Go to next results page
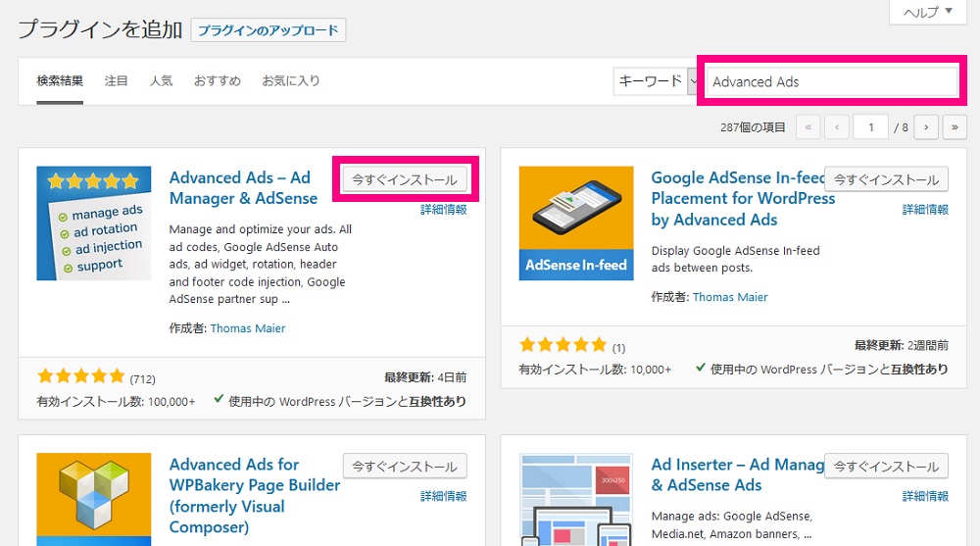This screenshot has height=546, width=980. click(926, 127)
